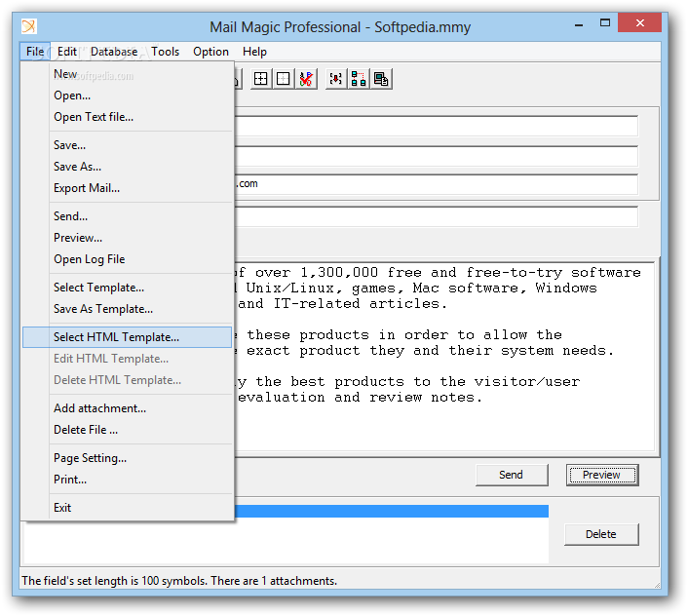
Task: Choose Print... from the File menu
Action: pos(128,480)
